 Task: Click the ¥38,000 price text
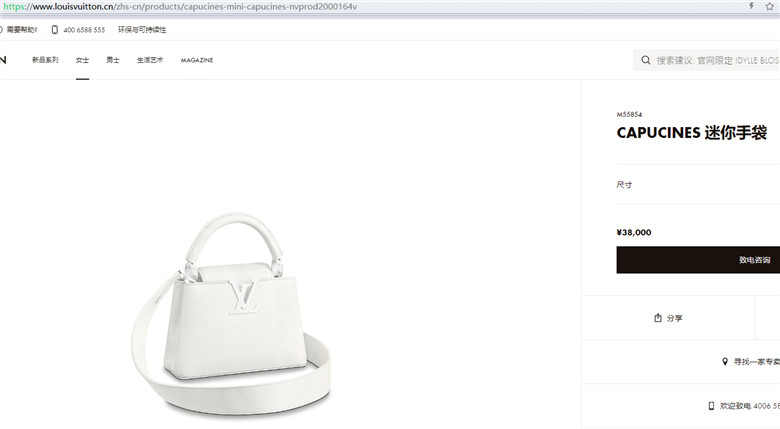pos(634,232)
